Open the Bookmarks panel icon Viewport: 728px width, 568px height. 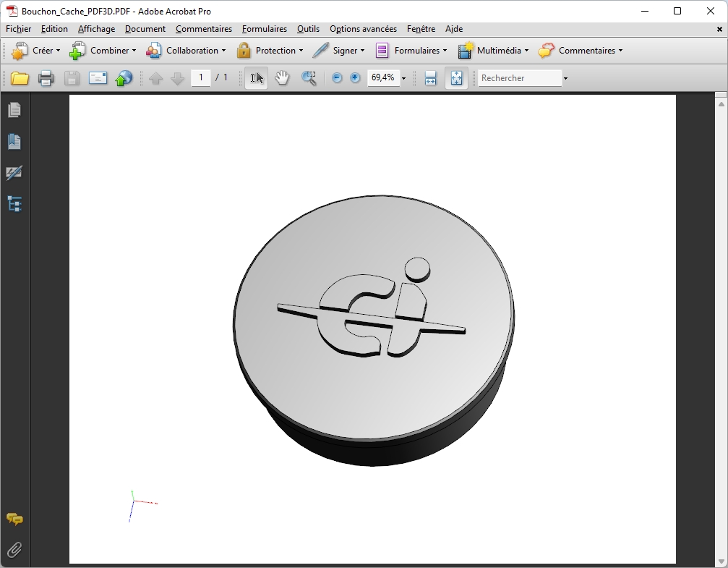click(14, 142)
